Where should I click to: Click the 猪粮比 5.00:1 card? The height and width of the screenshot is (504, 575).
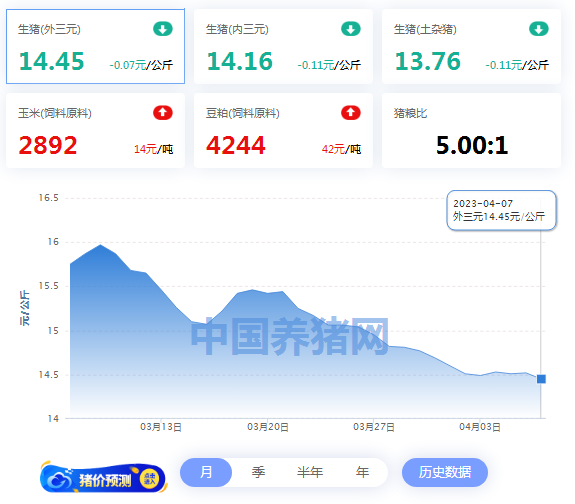[x=471, y=131]
